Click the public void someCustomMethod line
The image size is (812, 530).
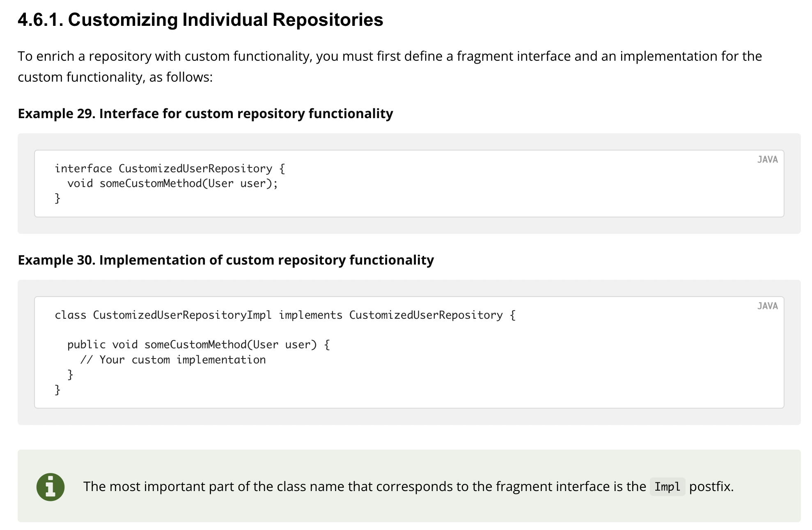coord(198,345)
